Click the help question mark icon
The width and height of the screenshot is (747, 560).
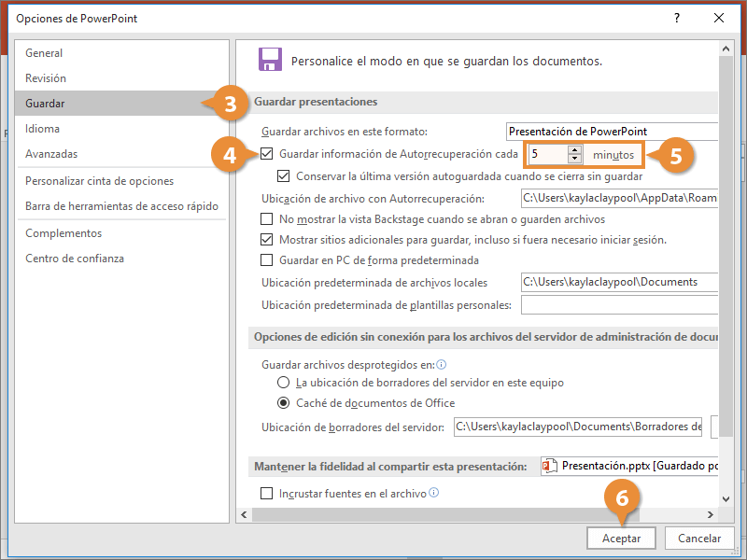(675, 18)
